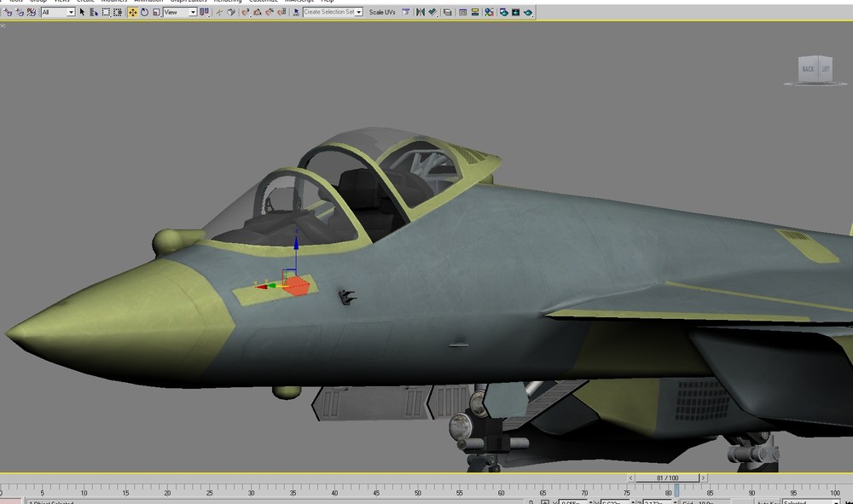Click the icon right of Scale UVs
The height and width of the screenshot is (504, 853).
(406, 12)
